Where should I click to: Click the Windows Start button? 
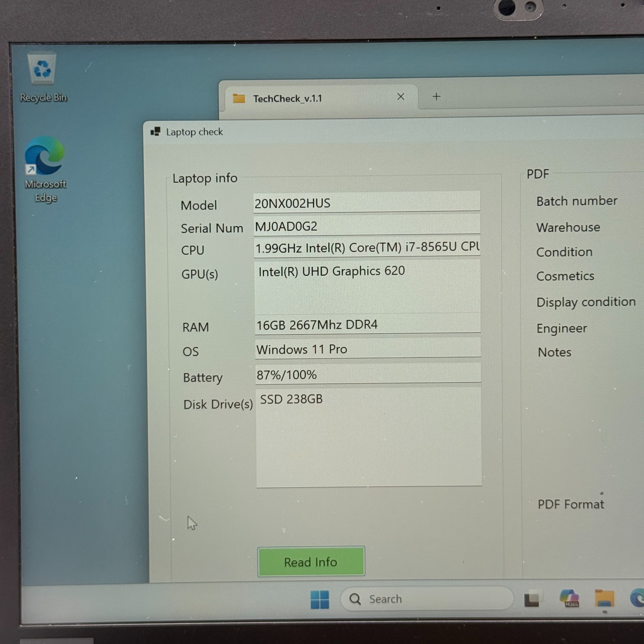pos(320,599)
